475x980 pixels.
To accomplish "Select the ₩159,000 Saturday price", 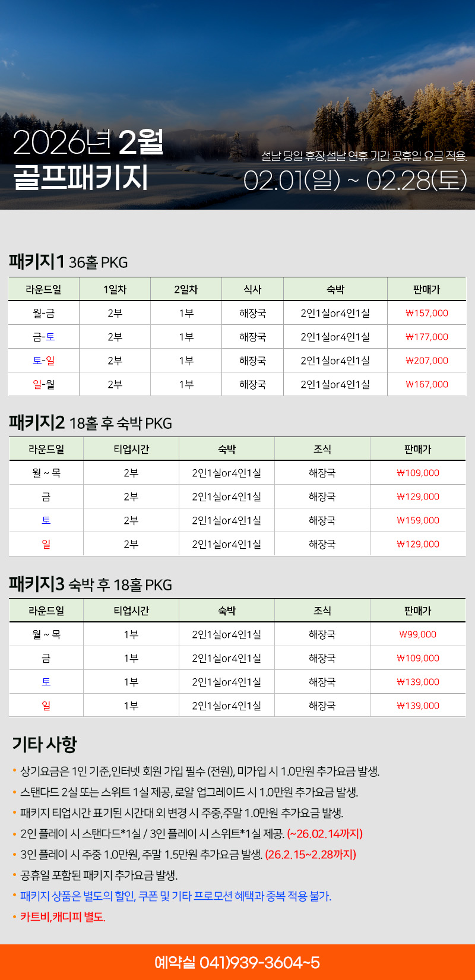I will 418,520.
